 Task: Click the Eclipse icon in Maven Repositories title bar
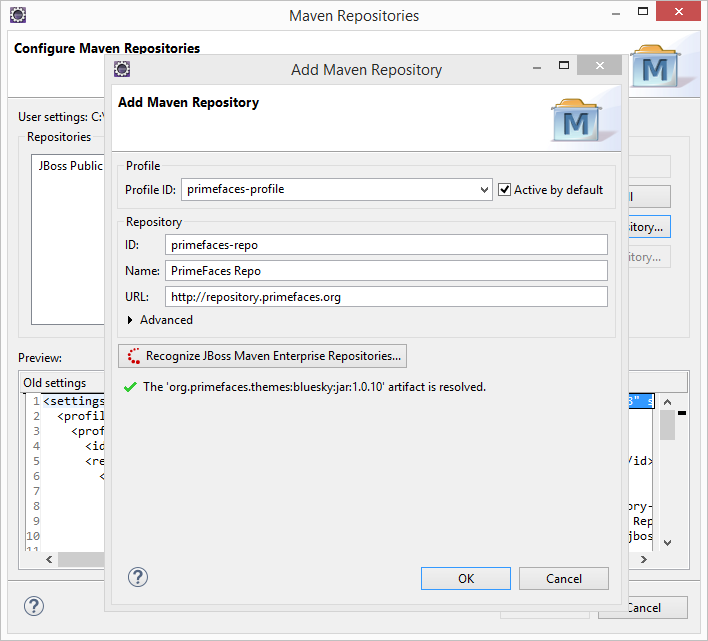18,15
